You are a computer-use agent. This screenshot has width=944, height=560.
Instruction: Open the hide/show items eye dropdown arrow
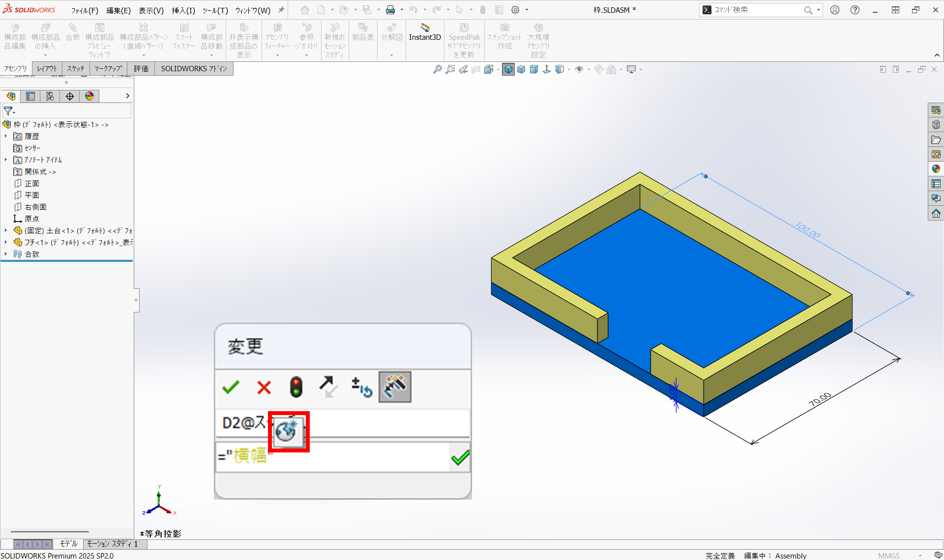click(x=589, y=70)
